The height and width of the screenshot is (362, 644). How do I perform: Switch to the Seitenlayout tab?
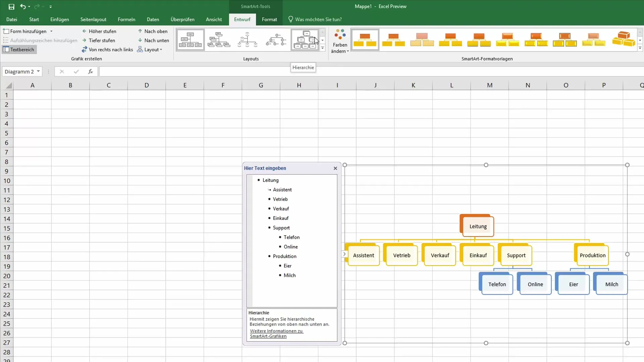pos(93,19)
